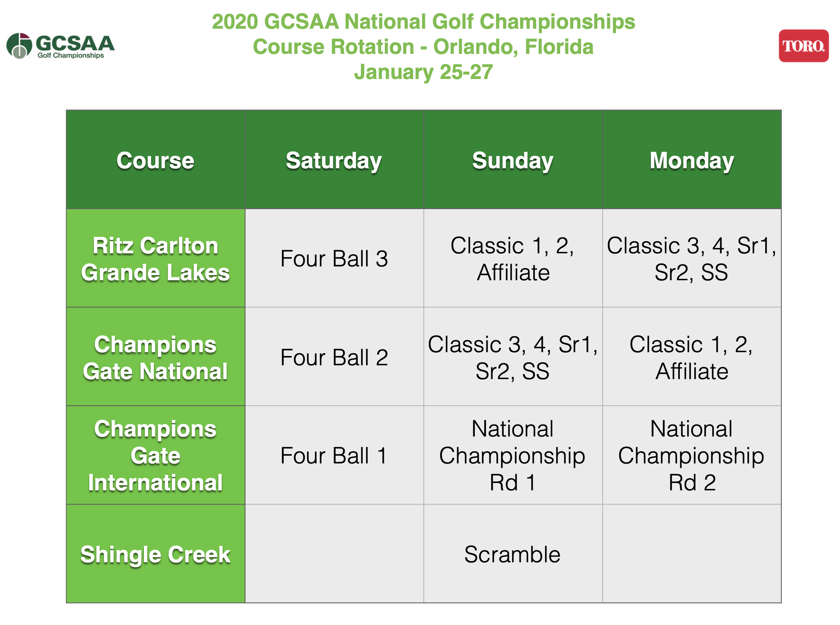
Task: Click the Champions Gate National row label
Action: [155, 357]
